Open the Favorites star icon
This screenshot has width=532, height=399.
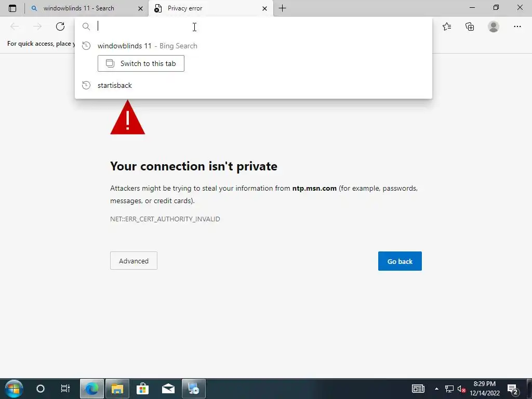(x=447, y=26)
